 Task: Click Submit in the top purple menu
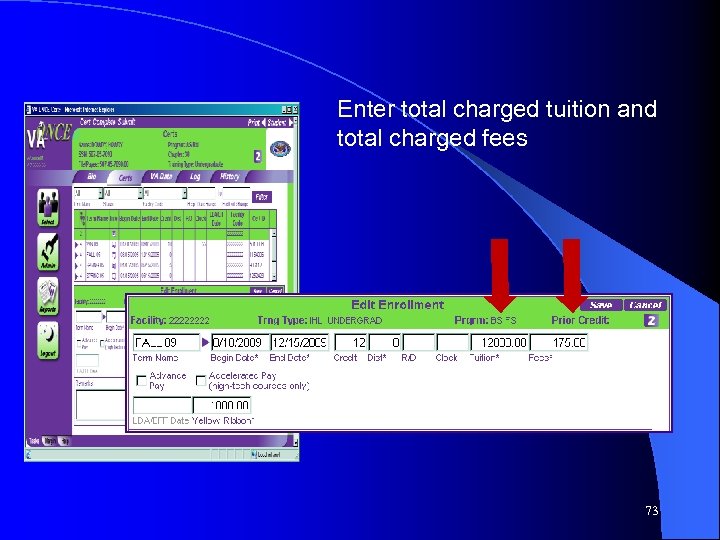click(127, 122)
